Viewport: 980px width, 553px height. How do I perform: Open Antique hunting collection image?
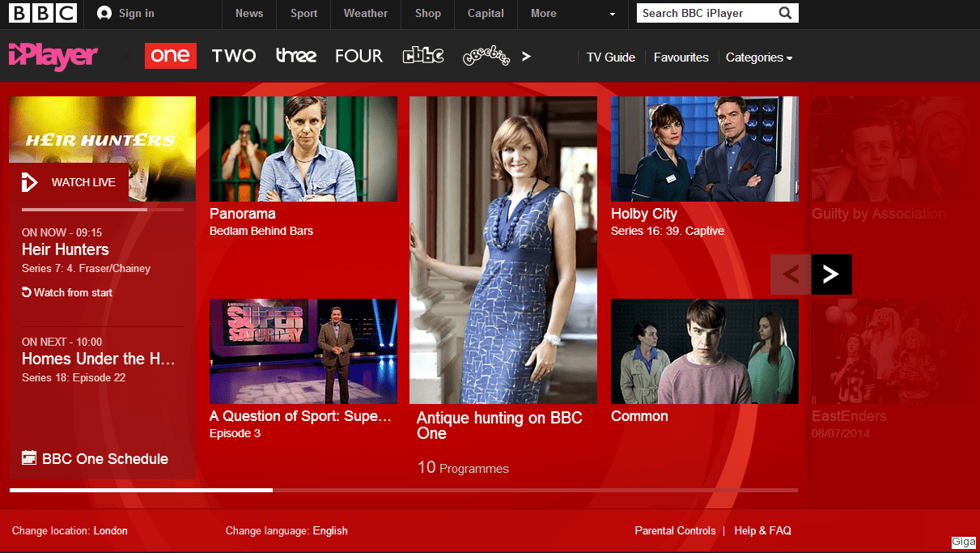pyautogui.click(x=503, y=250)
